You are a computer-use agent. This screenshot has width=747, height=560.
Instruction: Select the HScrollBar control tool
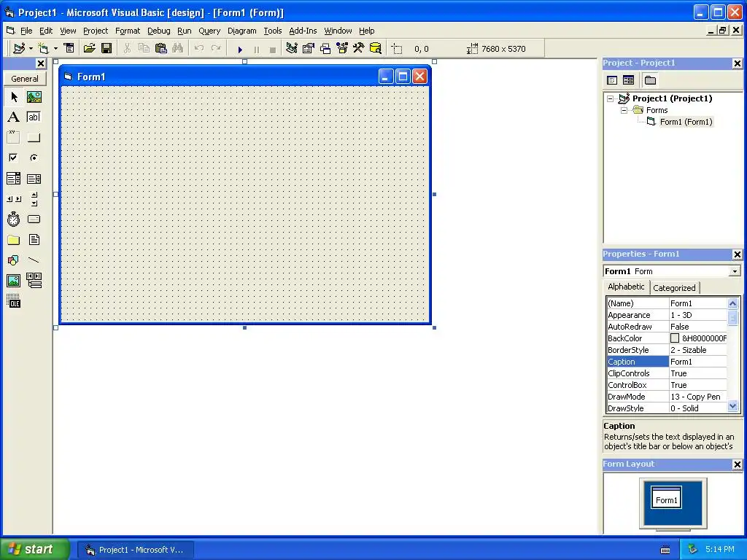14,199
